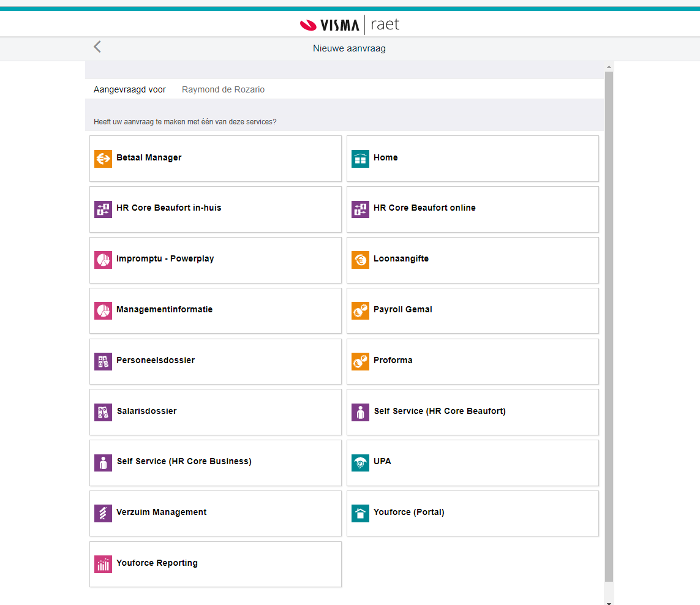Go back using the left chevron arrow
This screenshot has width=700, height=605.
tap(97, 47)
